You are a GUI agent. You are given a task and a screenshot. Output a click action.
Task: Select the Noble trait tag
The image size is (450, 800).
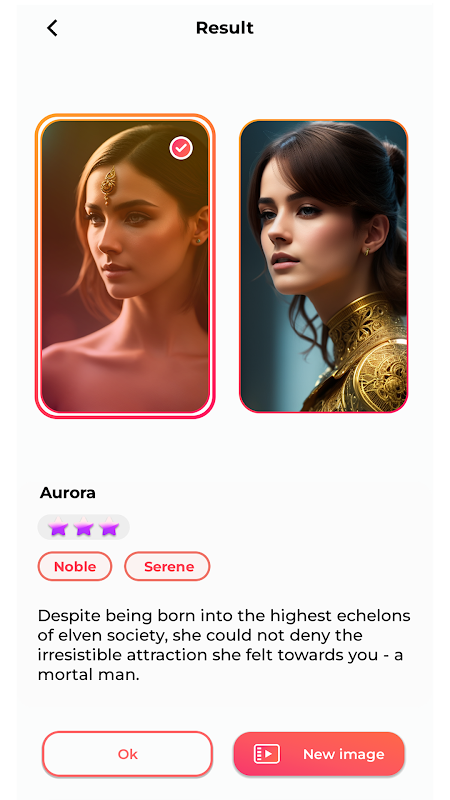(x=75, y=566)
